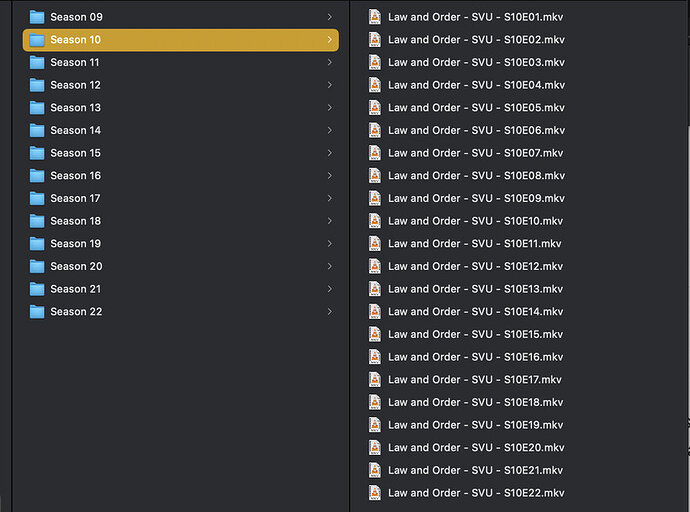Expand the Season 10 folder chevron
The image size is (690, 512).
330,40
